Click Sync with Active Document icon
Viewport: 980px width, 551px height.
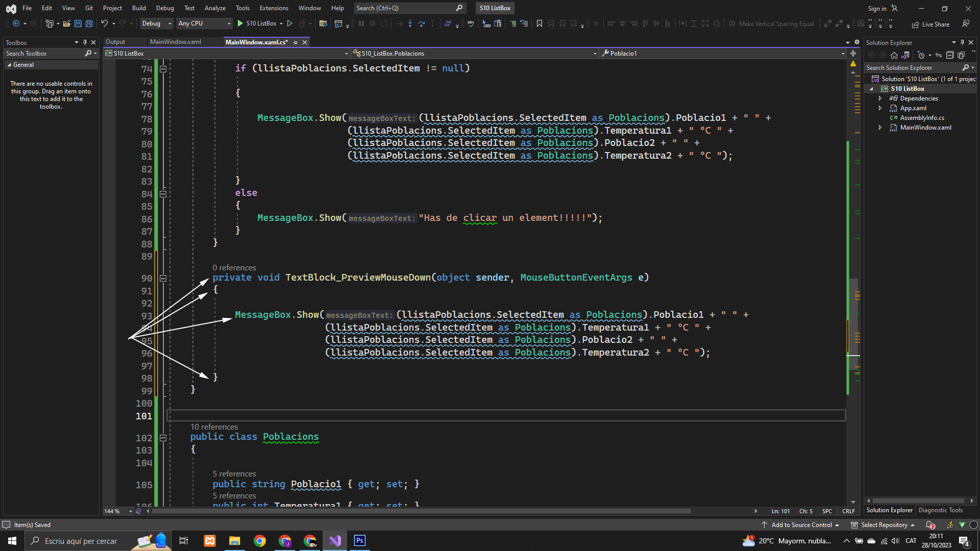[x=939, y=55]
